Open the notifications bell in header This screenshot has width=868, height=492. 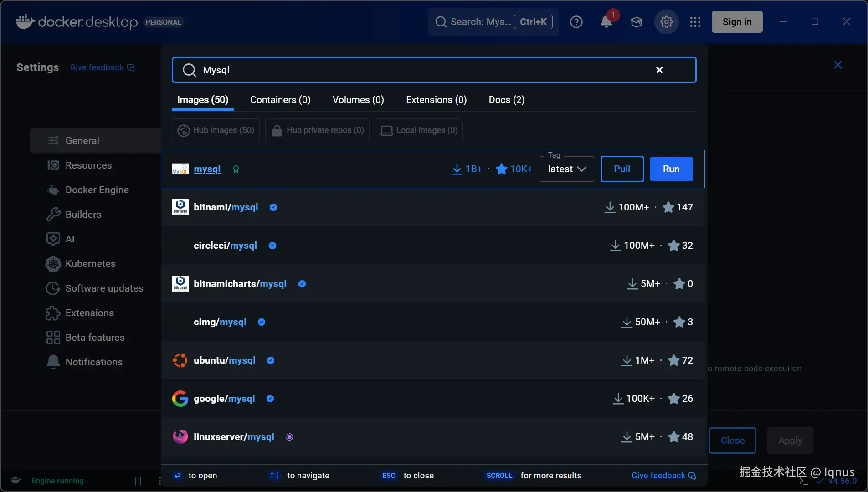coord(606,21)
